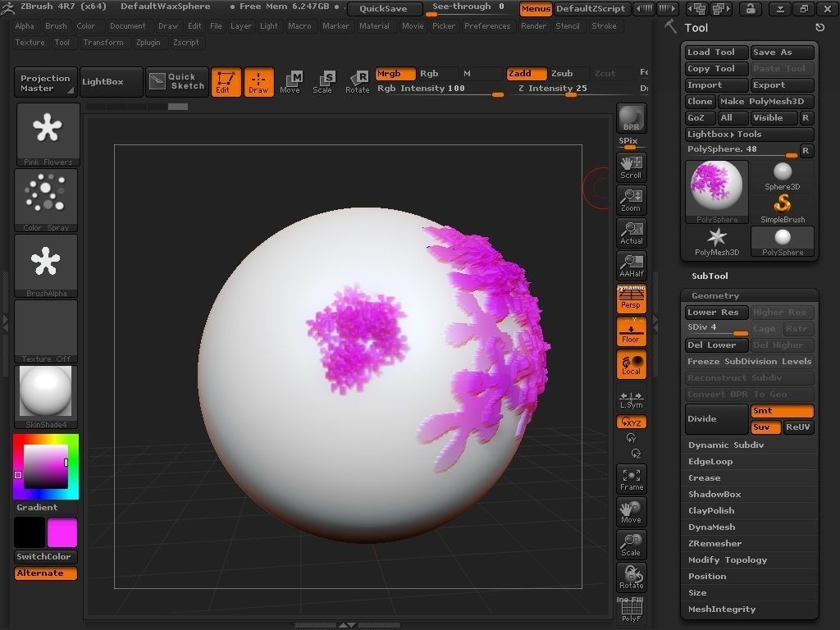The height and width of the screenshot is (630, 840).
Task: Select the SimpleBrush tool
Action: [x=782, y=208]
